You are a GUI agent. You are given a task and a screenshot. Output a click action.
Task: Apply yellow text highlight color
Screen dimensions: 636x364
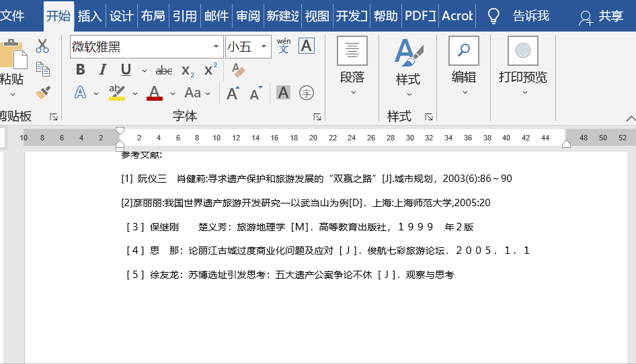(x=117, y=93)
